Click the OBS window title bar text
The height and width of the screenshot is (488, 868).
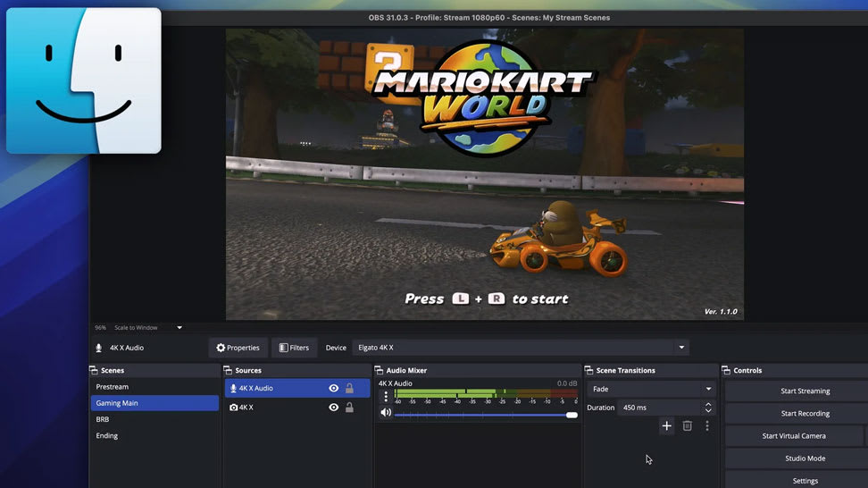pos(488,18)
